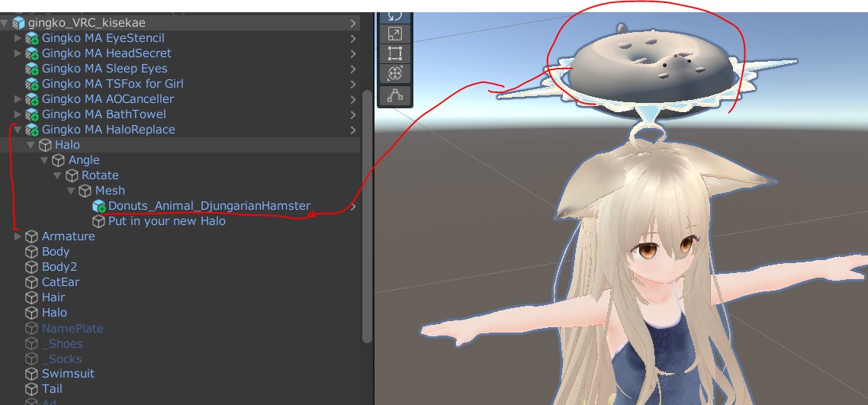The image size is (868, 405).
Task: Select the Transform tool in Scene toolbar
Action: 394,73
